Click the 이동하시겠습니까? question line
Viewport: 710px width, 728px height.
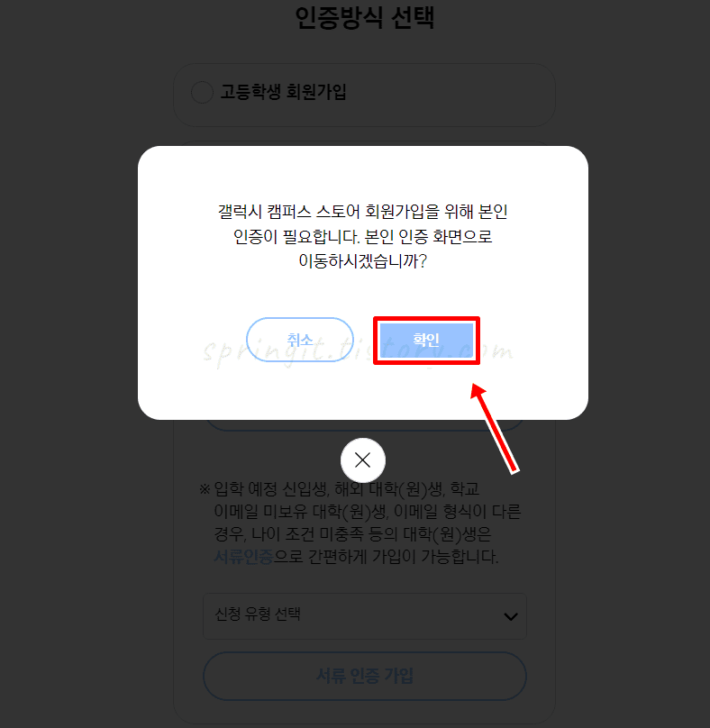click(x=363, y=261)
